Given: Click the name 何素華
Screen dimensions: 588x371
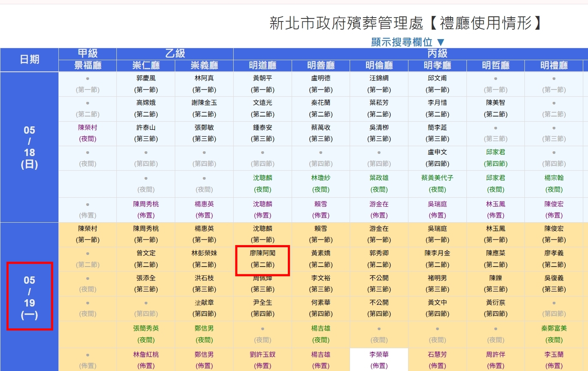Looking at the screenshot, I should click(x=321, y=303).
